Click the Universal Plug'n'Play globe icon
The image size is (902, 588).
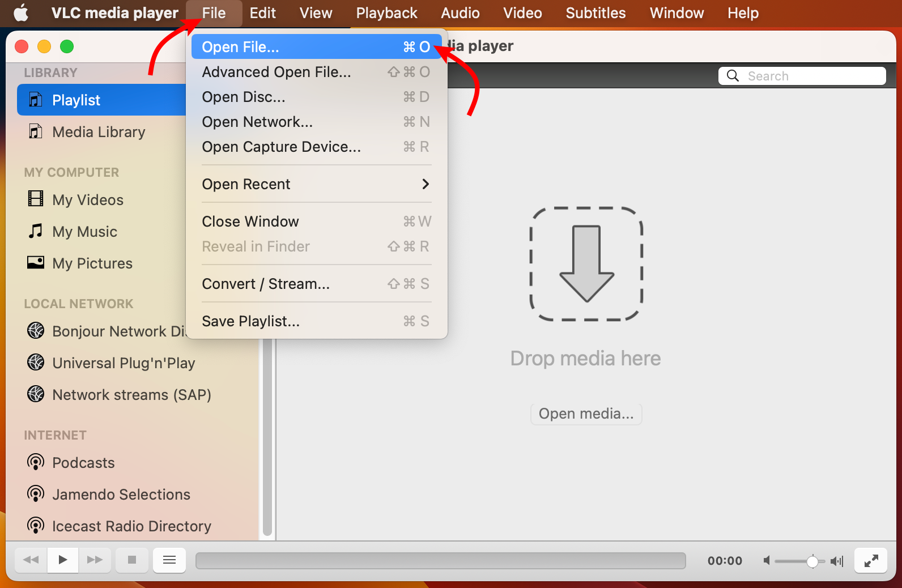pos(36,362)
